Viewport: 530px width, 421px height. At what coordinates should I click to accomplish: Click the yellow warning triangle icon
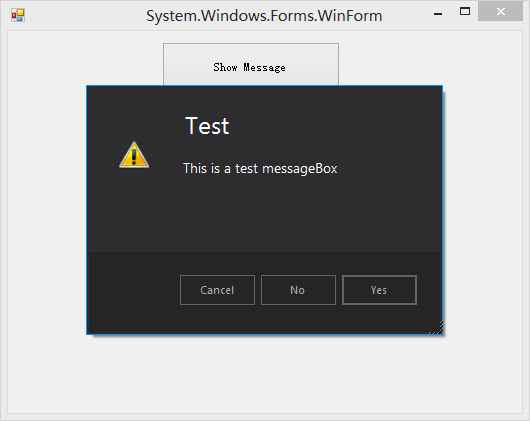134,155
